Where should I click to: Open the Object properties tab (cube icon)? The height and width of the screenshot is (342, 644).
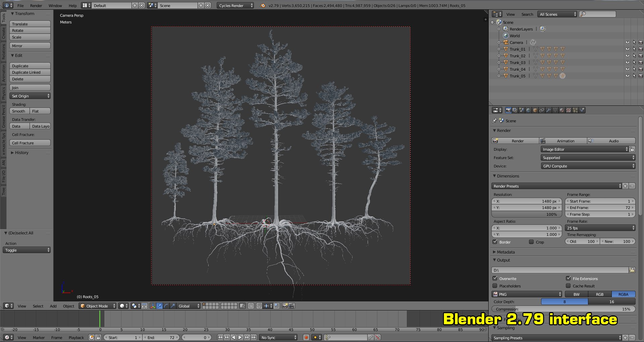pyautogui.click(x=535, y=110)
